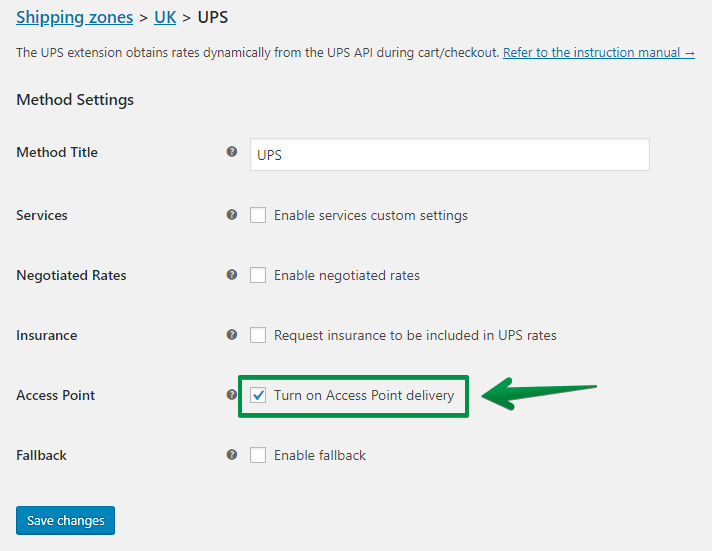Click the Turn on Access Point delivery label
This screenshot has height=551, width=712.
click(364, 395)
